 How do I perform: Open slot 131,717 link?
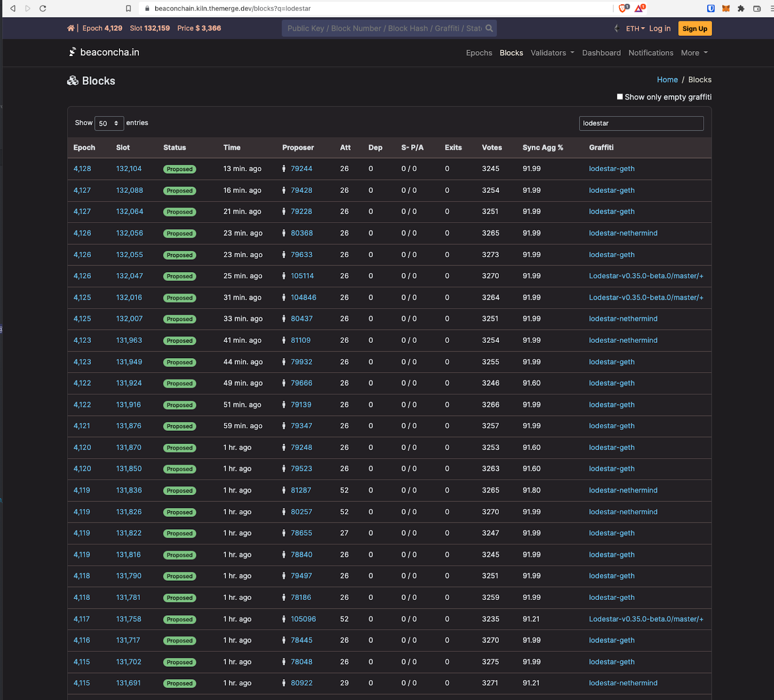(x=128, y=640)
